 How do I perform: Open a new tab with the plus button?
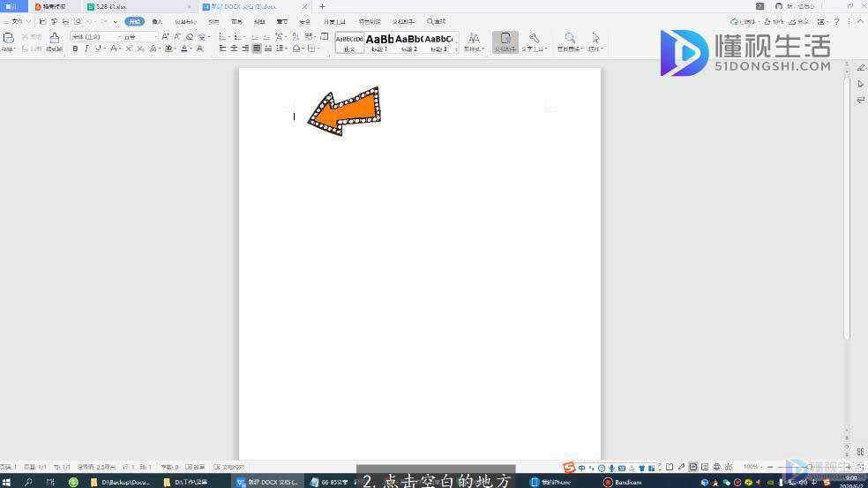tap(322, 7)
